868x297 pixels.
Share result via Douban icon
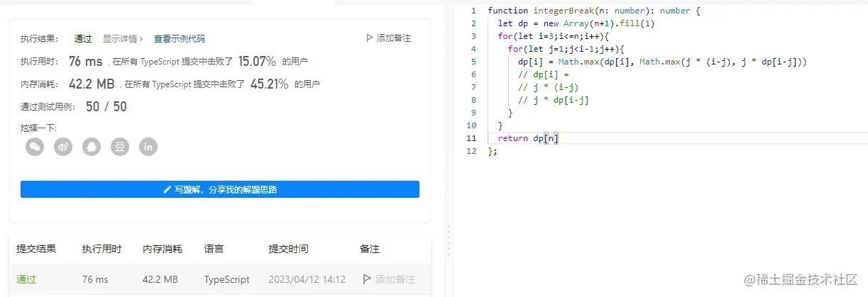(x=120, y=147)
